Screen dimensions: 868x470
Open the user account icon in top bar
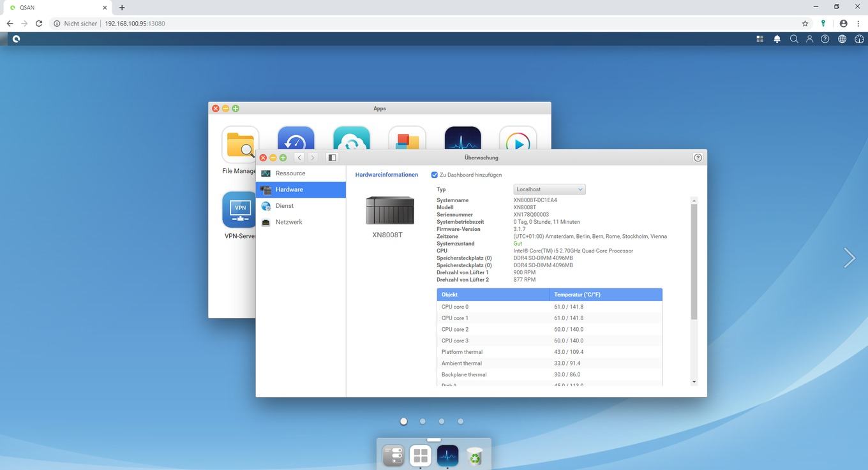(809, 39)
